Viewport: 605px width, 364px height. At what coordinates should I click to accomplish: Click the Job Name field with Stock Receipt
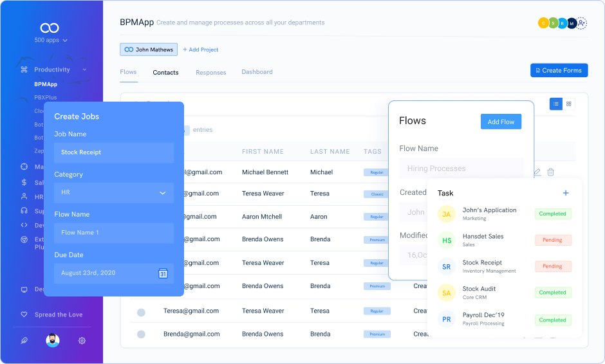tap(113, 152)
